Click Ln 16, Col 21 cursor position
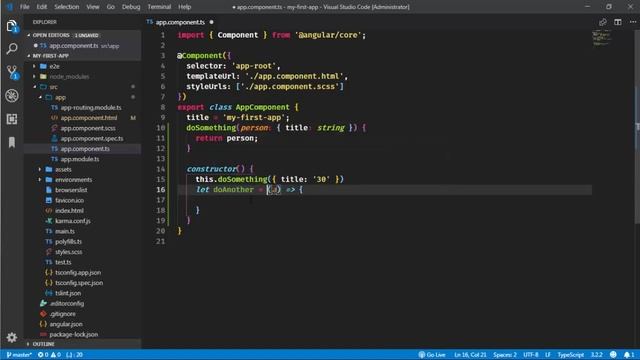The image size is (640, 360). pos(470,355)
